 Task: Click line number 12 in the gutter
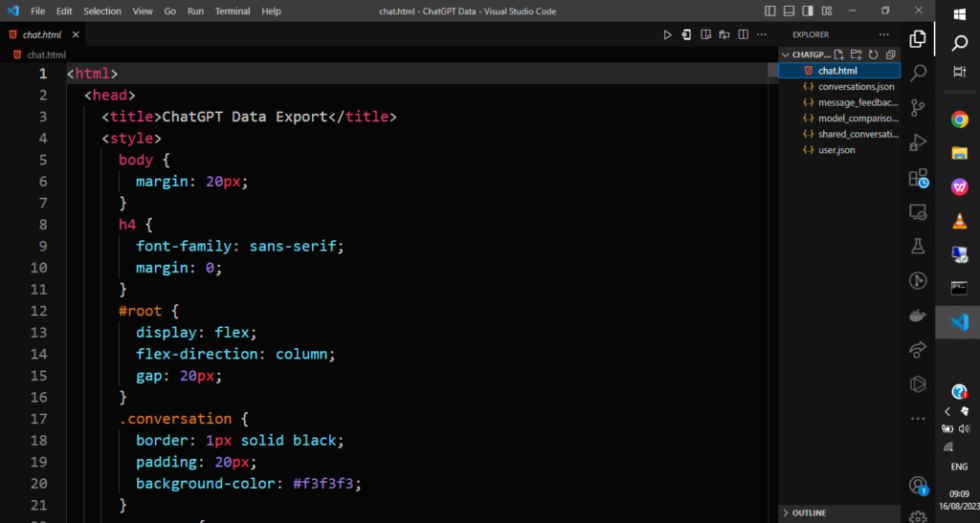tap(38, 311)
